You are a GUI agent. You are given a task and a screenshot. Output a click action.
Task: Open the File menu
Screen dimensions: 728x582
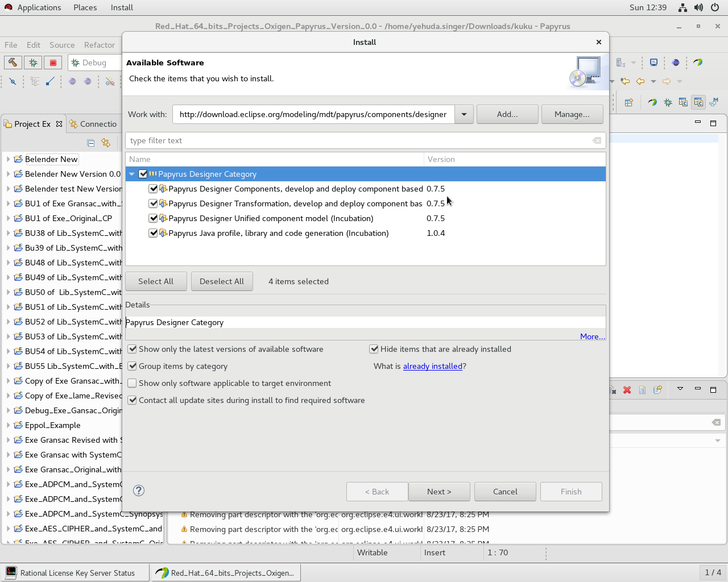click(11, 45)
